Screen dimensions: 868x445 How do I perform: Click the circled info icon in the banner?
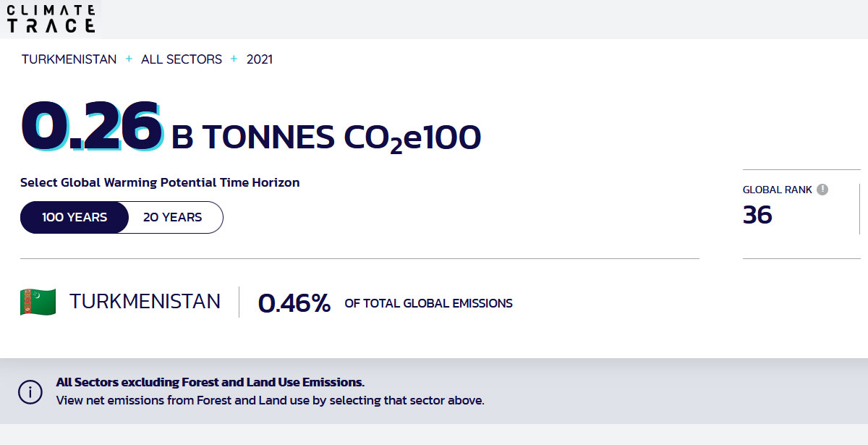pyautogui.click(x=30, y=391)
